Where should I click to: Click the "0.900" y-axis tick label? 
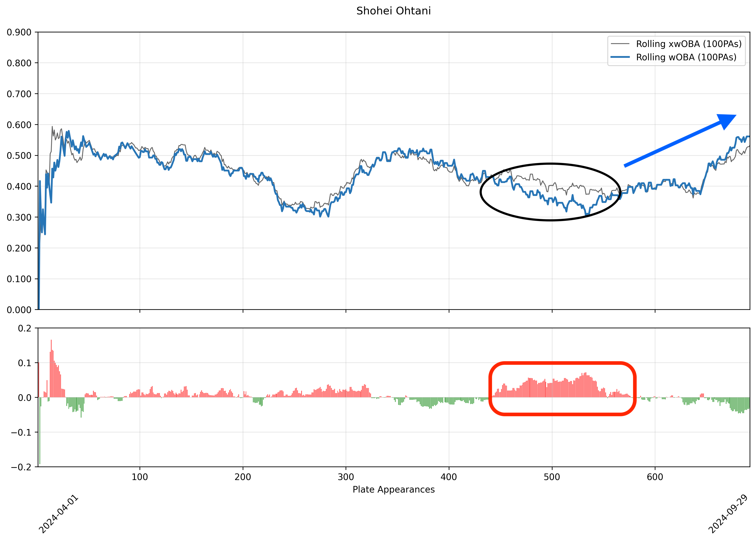click(x=19, y=32)
